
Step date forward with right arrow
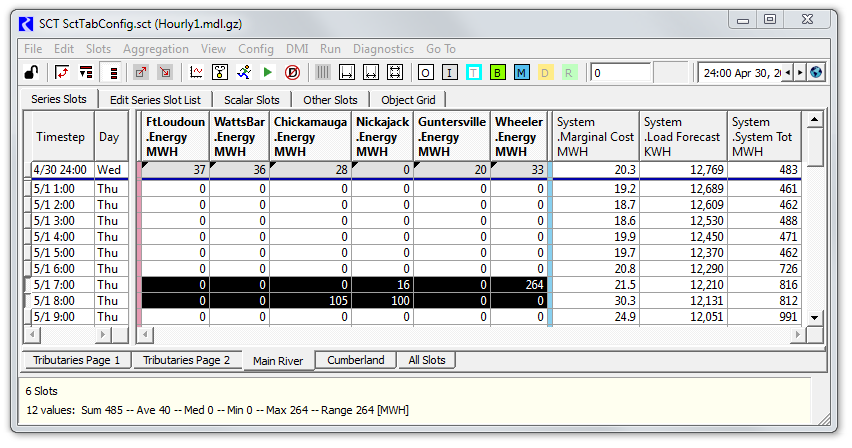(x=800, y=73)
